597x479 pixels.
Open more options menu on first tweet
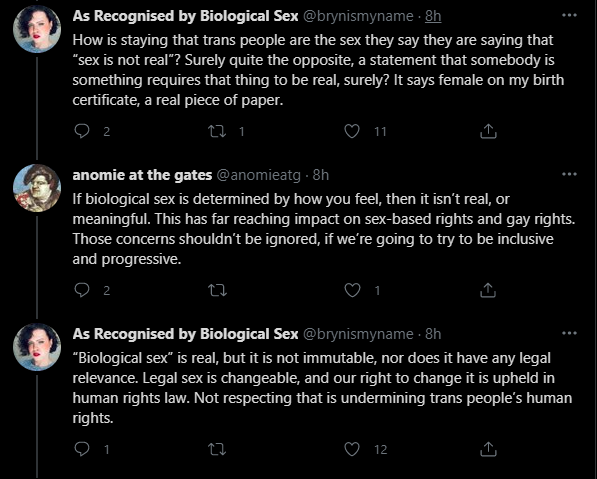point(569,15)
